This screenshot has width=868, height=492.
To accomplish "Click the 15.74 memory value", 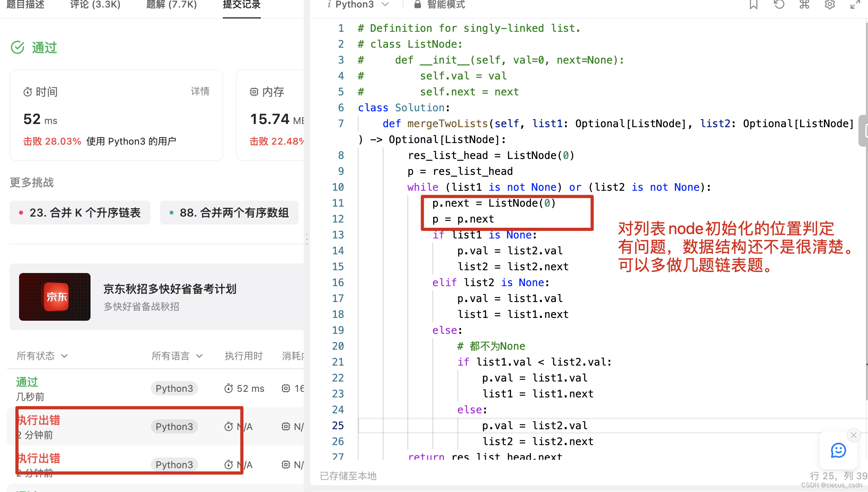I will pyautogui.click(x=270, y=119).
